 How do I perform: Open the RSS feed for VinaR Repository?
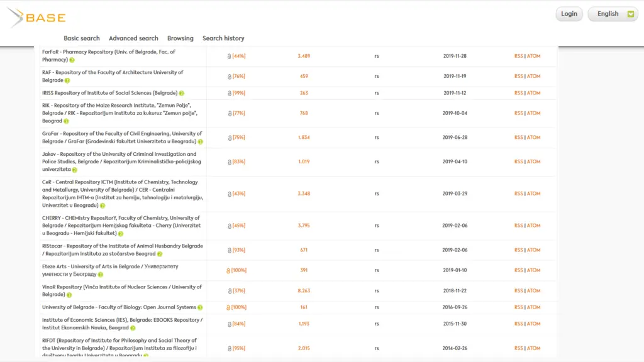pyautogui.click(x=518, y=290)
